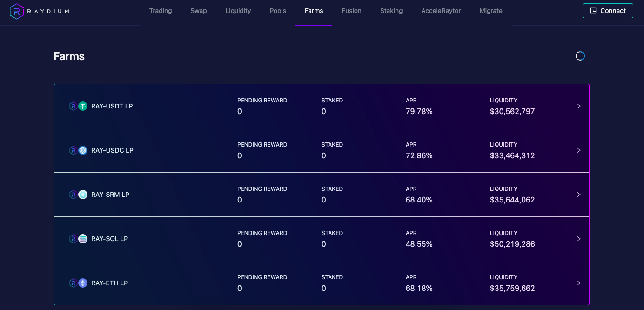Image resolution: width=644 pixels, height=310 pixels.
Task: Click the Ethereum ETH token icon
Action: tap(83, 283)
